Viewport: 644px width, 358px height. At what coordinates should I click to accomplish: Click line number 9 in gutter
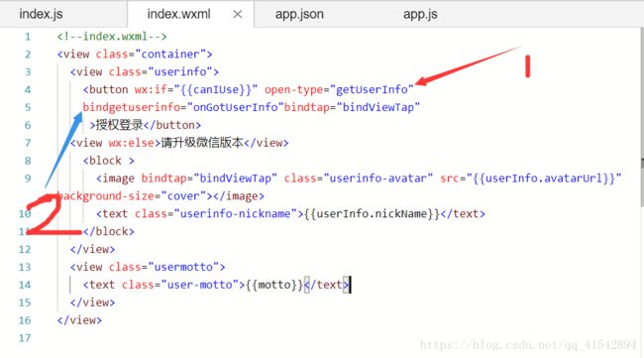28,179
